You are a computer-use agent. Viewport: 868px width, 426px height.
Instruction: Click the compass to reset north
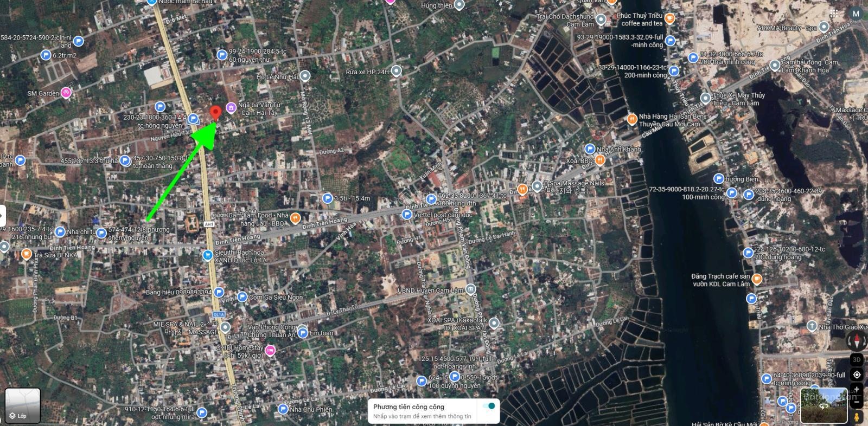[x=857, y=341]
